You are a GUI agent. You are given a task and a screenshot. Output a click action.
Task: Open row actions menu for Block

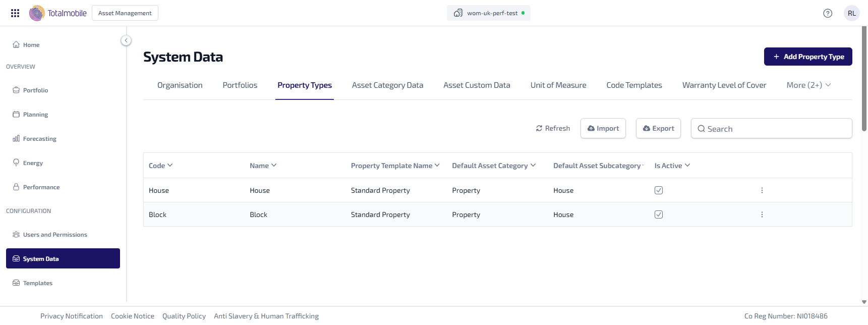[x=762, y=214]
